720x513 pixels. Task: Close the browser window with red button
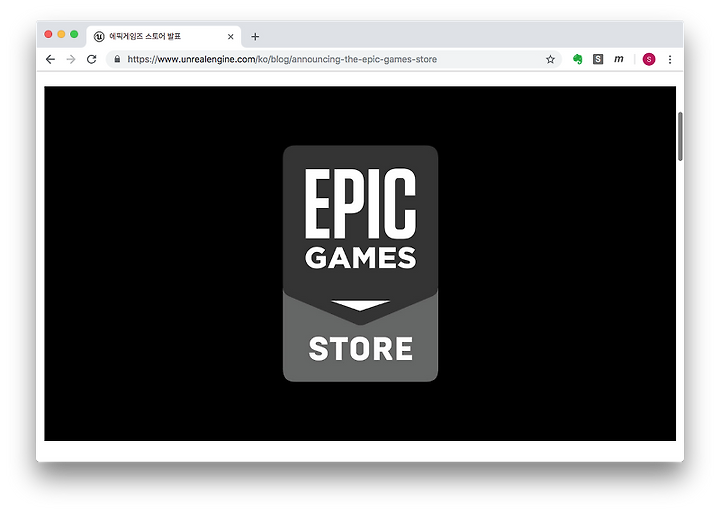[48, 34]
